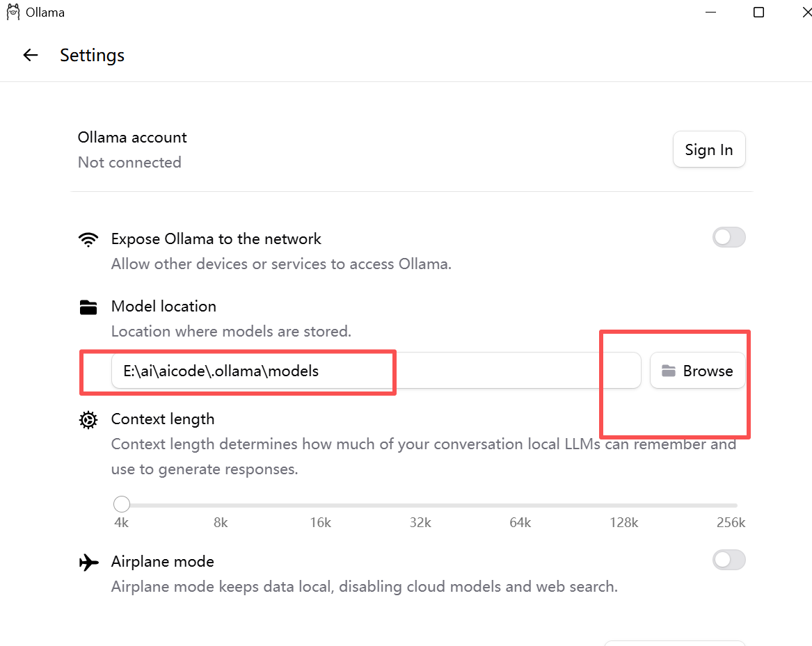Screen dimensions: 812x646
Task: Click the Context length label
Action: [x=163, y=419]
